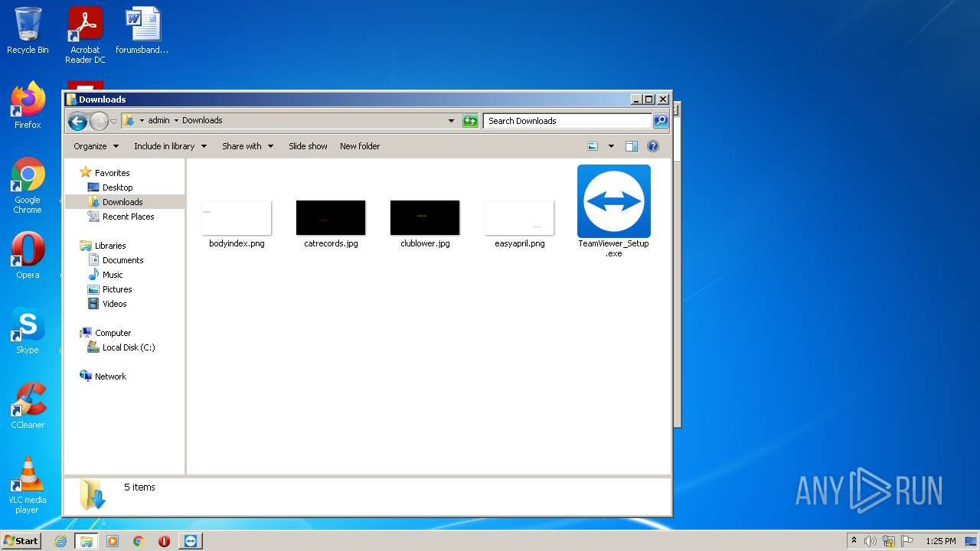Viewport: 980px width, 551px height.
Task: Select Network in the navigation pane
Action: click(110, 377)
